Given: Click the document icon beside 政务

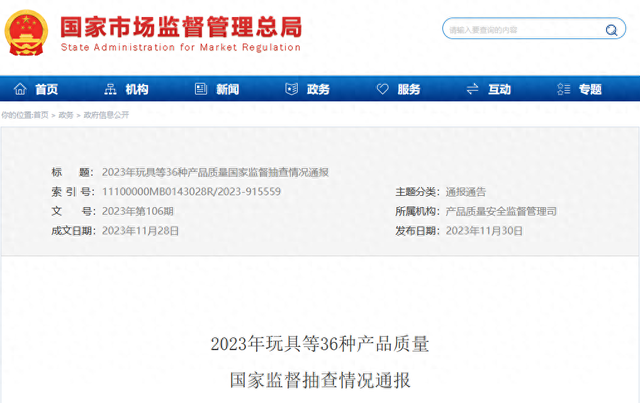Looking at the screenshot, I should pyautogui.click(x=291, y=89).
